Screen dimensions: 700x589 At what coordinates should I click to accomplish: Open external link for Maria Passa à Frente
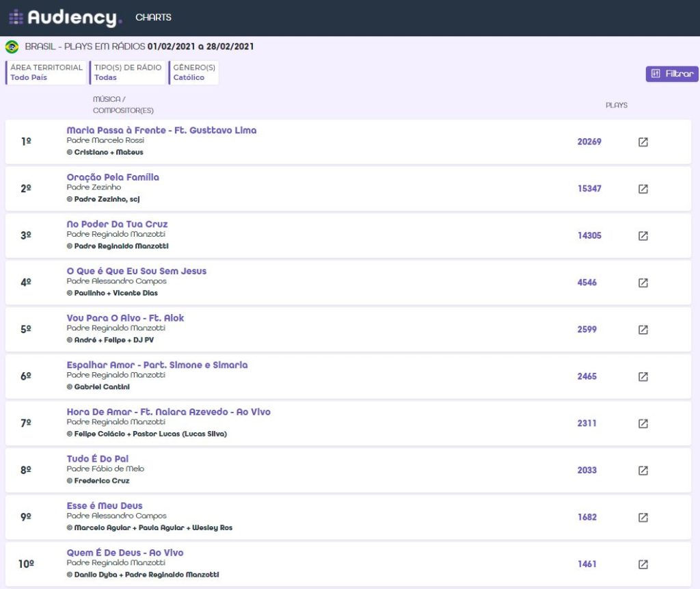coord(643,142)
